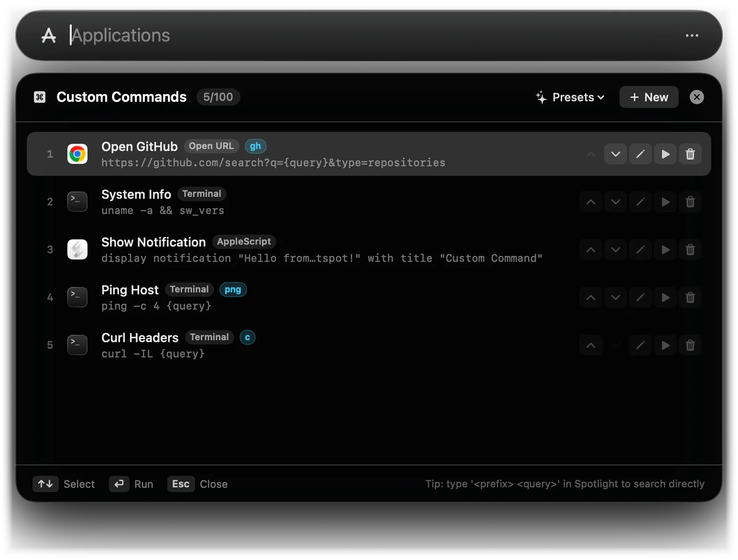Click the 'gh' prefix badge

pyautogui.click(x=256, y=146)
